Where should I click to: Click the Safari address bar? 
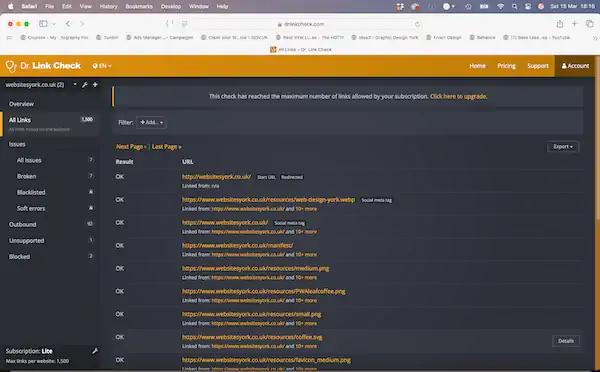point(304,24)
